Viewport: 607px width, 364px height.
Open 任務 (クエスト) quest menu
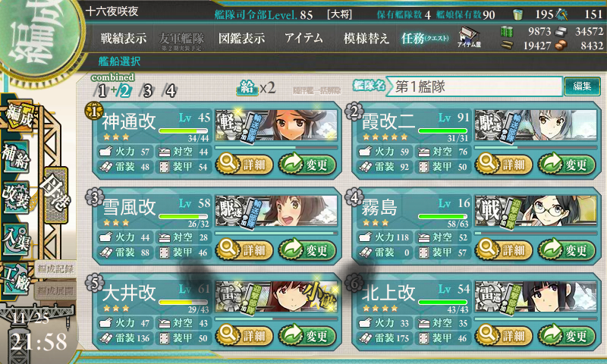(425, 38)
